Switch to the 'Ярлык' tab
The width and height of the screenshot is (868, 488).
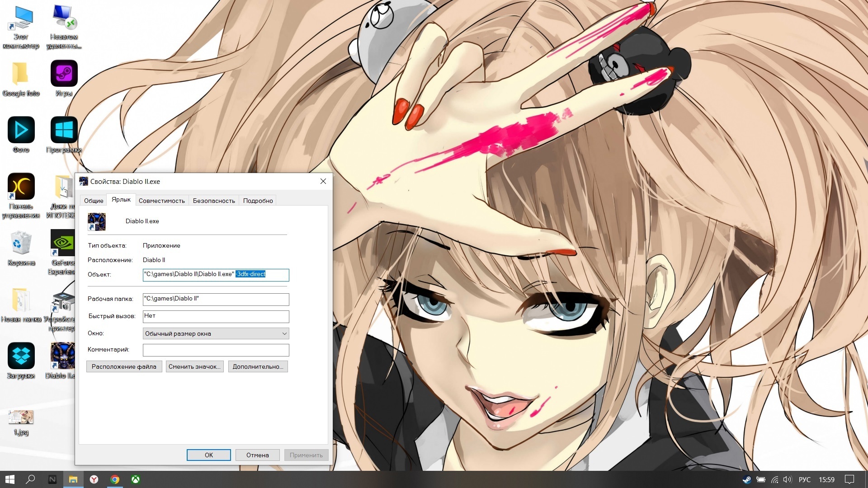tap(121, 200)
